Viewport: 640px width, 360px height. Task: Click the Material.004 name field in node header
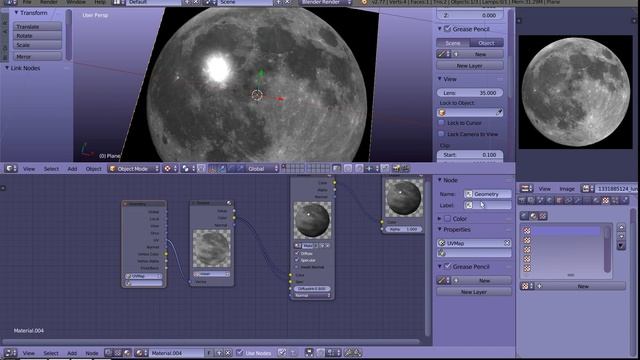[177, 353]
